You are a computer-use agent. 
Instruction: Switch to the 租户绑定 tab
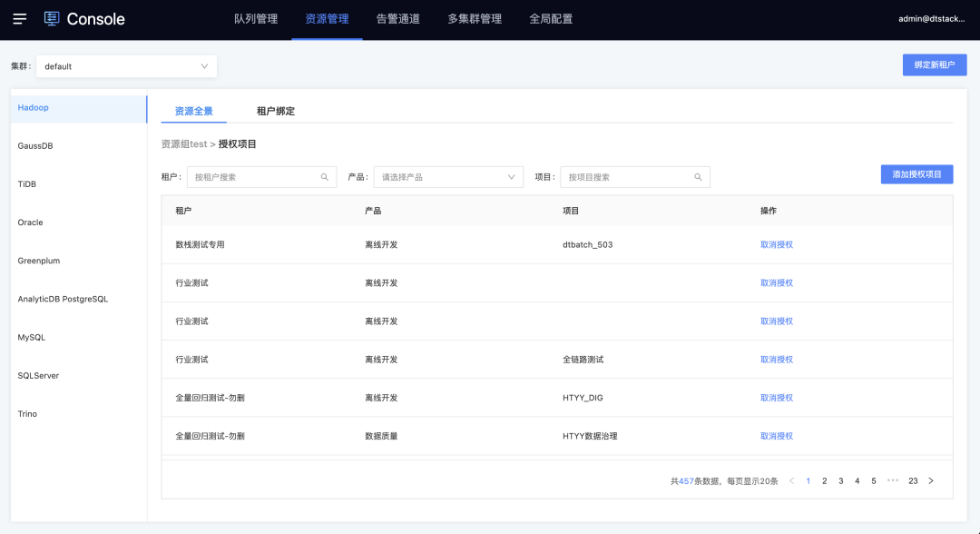(x=276, y=112)
